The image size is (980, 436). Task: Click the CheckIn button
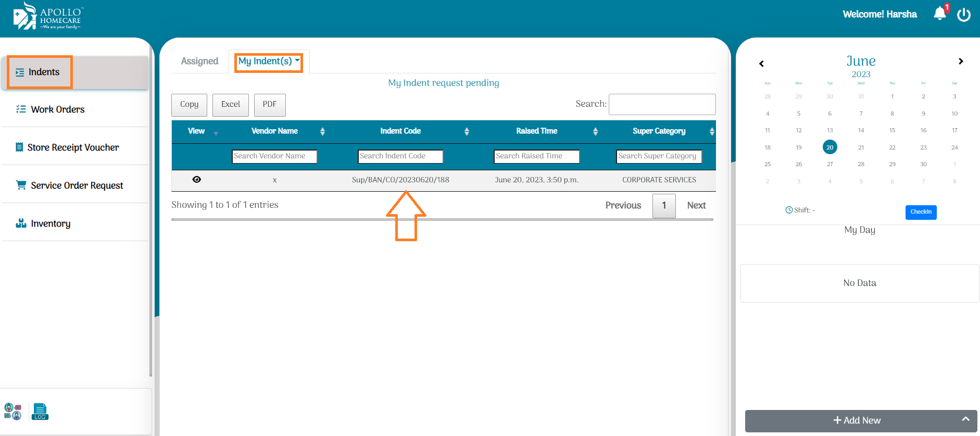pos(921,212)
